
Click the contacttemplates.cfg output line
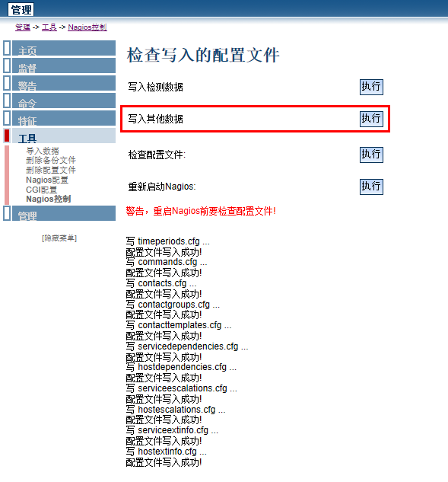(x=179, y=325)
